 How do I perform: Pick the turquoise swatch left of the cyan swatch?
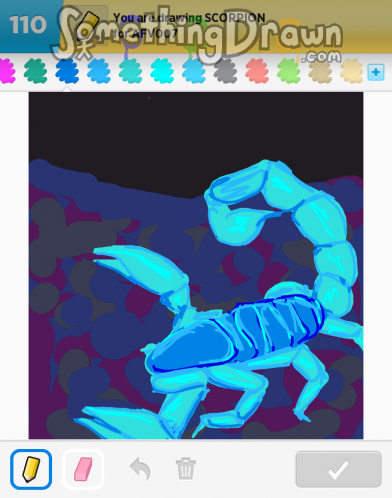[x=130, y=71]
